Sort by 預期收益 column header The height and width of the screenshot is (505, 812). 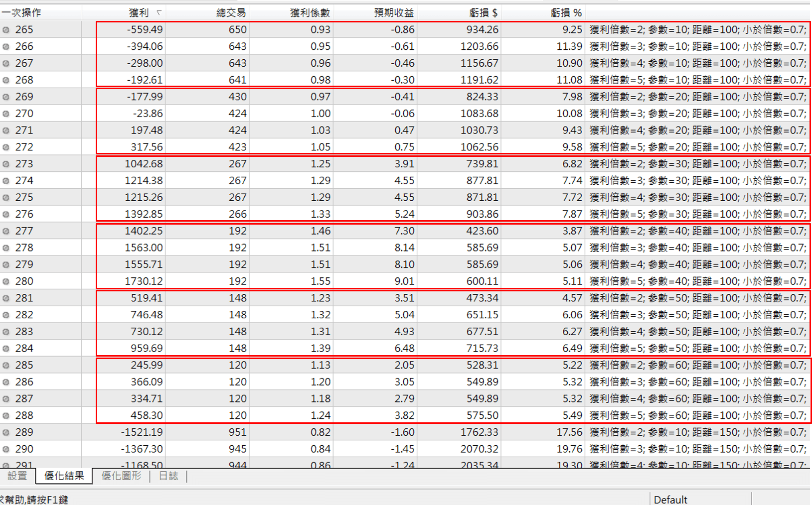coord(394,12)
